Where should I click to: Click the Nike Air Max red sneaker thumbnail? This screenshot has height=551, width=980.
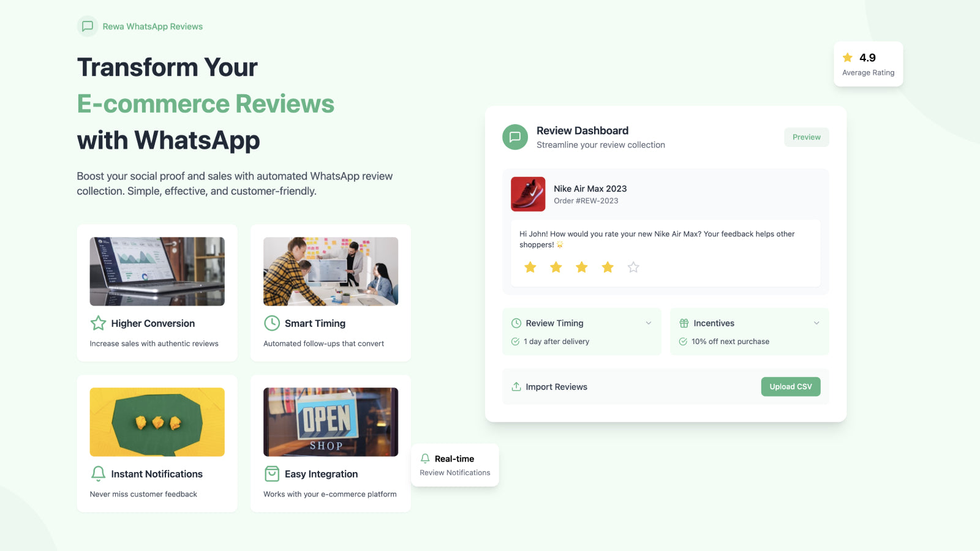click(x=528, y=193)
